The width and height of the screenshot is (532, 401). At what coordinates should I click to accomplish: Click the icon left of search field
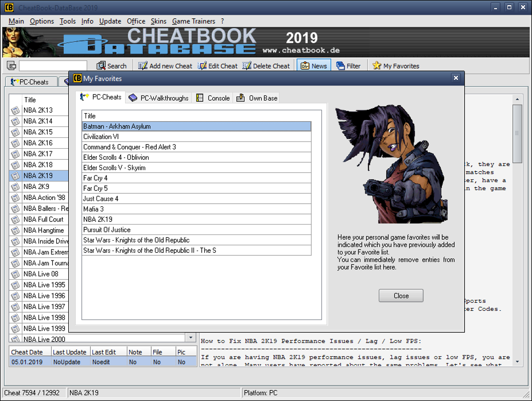pos(11,66)
